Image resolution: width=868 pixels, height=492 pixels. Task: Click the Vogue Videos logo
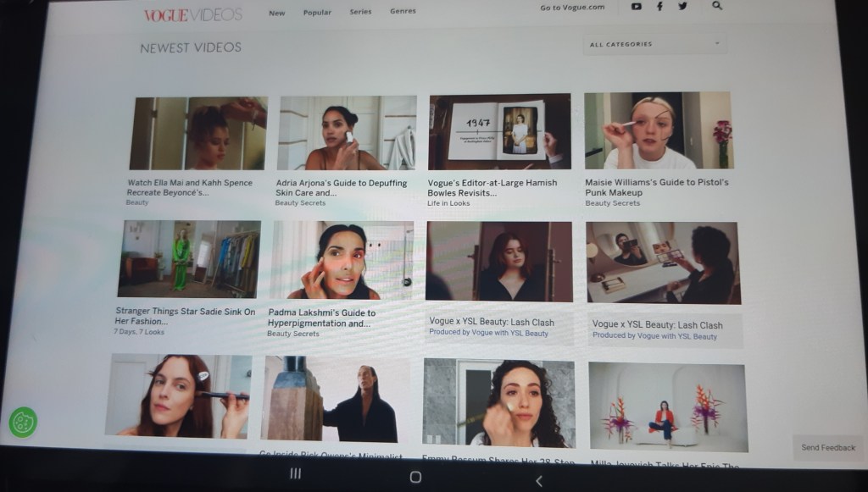[x=192, y=14]
